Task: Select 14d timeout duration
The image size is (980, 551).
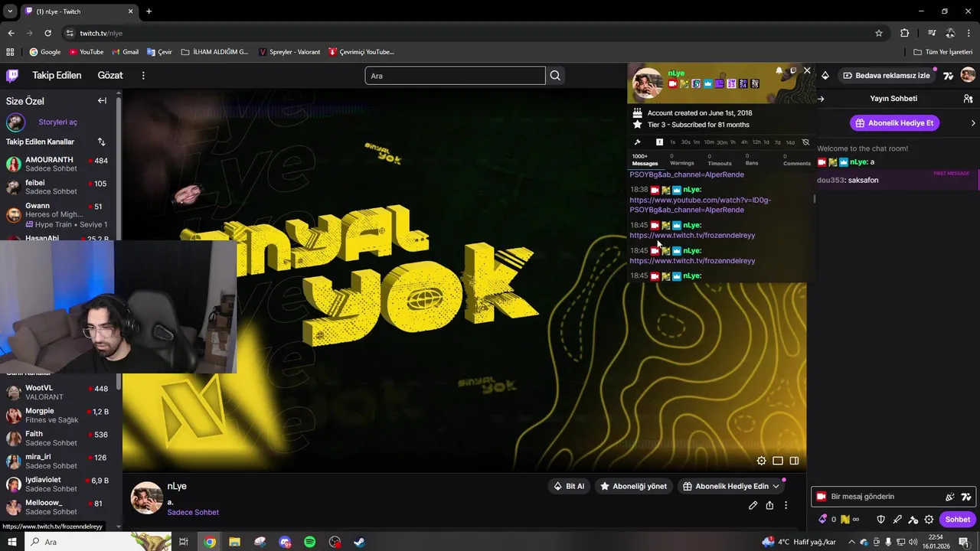Action: (x=790, y=142)
